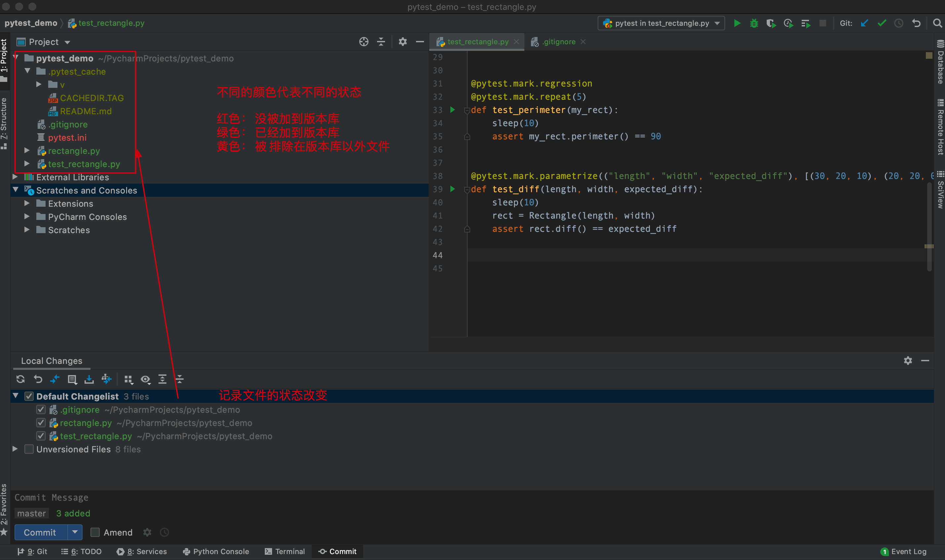The height and width of the screenshot is (560, 945).
Task: Open Project panel settings gear
Action: tap(402, 42)
